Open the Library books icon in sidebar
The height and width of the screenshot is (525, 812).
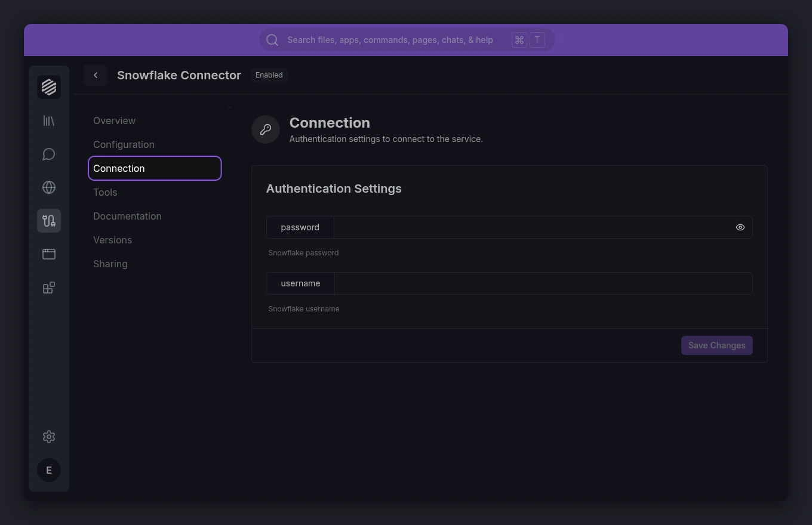tap(49, 121)
